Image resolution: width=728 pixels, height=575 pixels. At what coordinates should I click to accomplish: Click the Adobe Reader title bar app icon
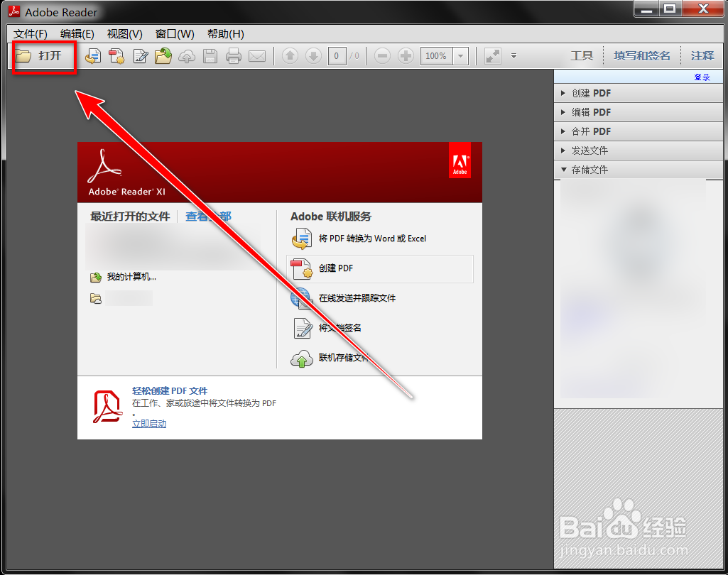pos(14,11)
